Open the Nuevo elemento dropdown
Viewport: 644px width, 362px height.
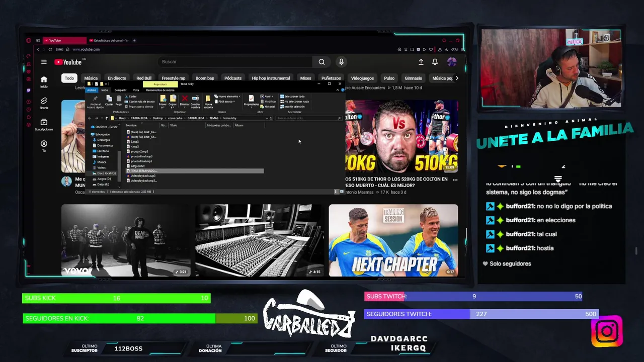(227, 97)
